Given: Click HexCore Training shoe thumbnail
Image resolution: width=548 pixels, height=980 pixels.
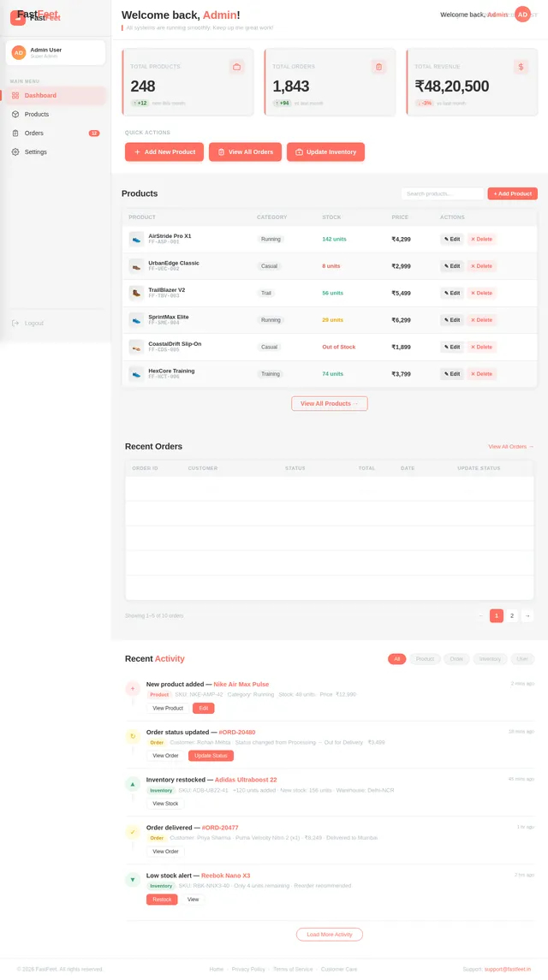Looking at the screenshot, I should click(136, 374).
